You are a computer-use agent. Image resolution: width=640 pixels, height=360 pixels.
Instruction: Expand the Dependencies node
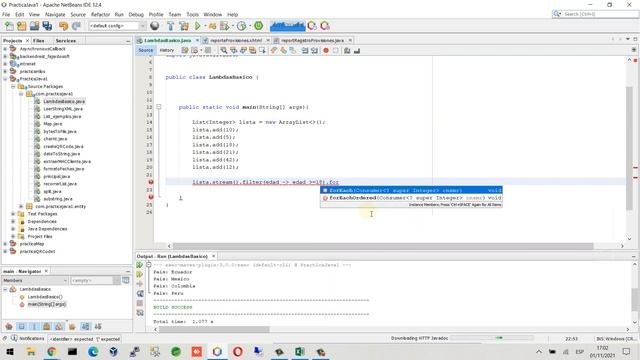(x=13, y=222)
